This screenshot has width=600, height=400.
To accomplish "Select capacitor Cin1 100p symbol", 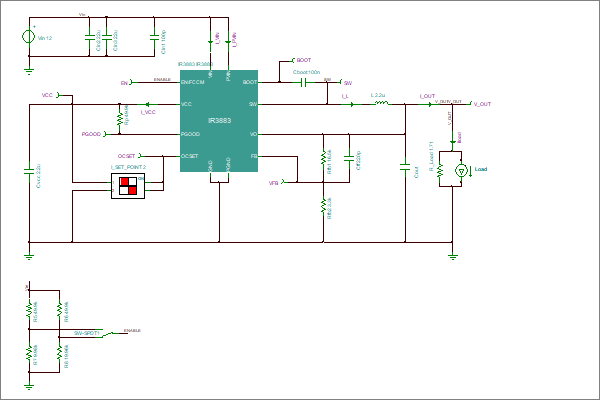I will point(154,37).
